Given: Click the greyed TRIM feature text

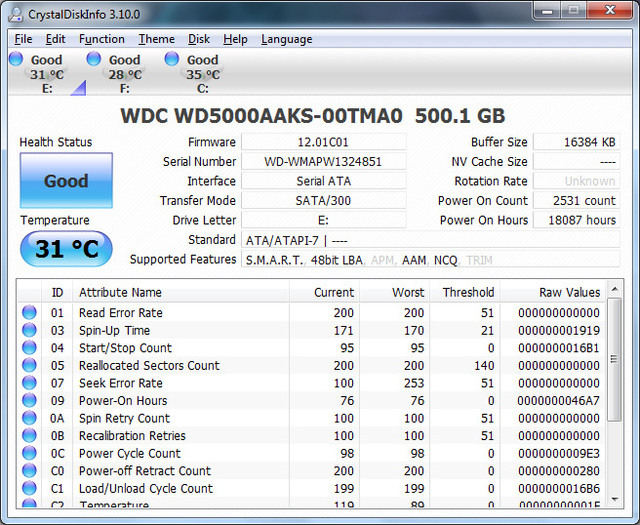Looking at the screenshot, I should (x=480, y=260).
